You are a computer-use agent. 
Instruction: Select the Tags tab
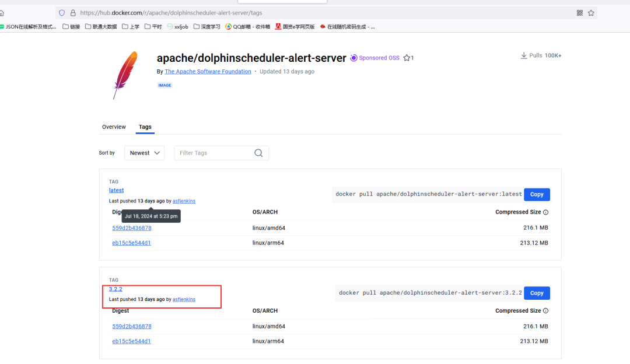click(145, 127)
